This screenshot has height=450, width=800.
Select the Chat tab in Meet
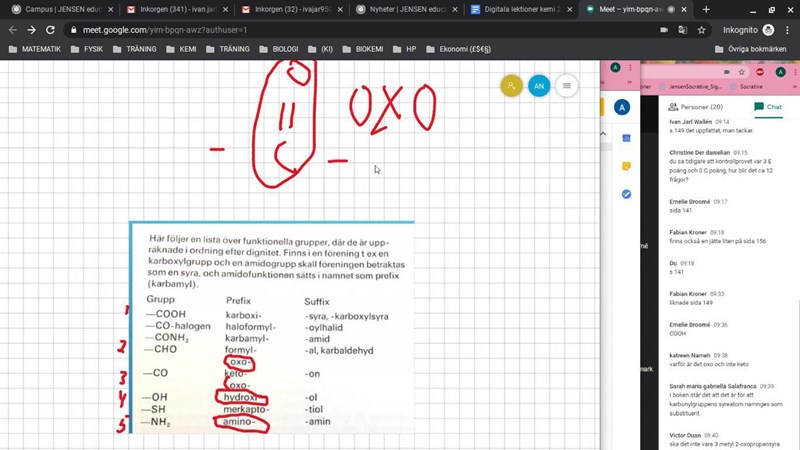[768, 106]
